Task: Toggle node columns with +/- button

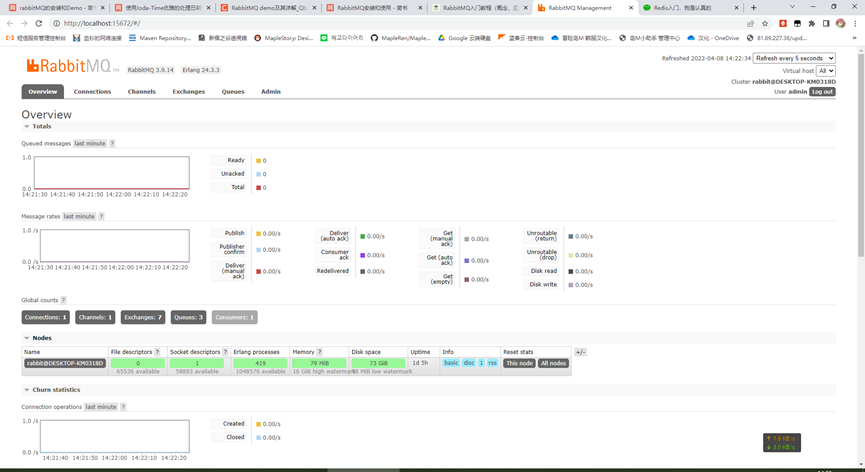Action: [x=580, y=352]
